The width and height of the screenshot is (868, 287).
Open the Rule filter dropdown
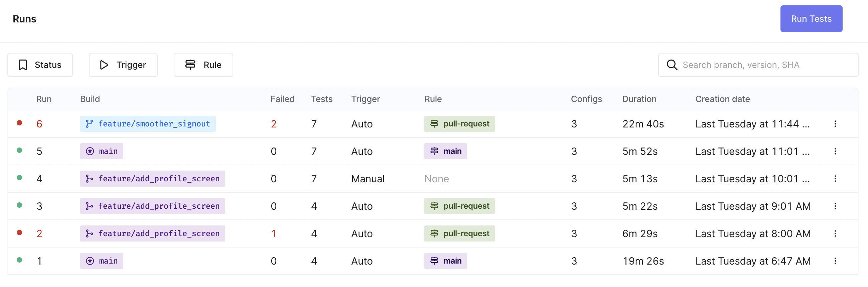(x=203, y=65)
